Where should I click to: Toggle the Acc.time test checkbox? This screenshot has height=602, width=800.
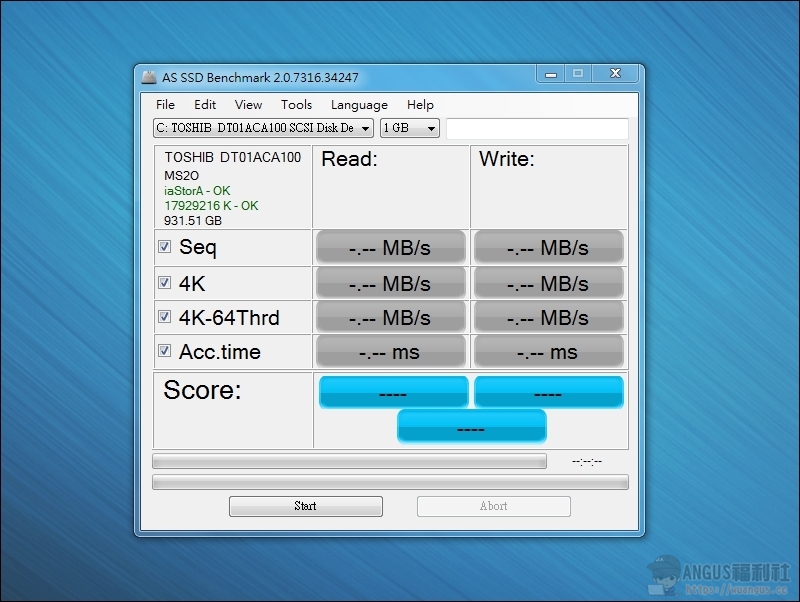click(x=165, y=351)
